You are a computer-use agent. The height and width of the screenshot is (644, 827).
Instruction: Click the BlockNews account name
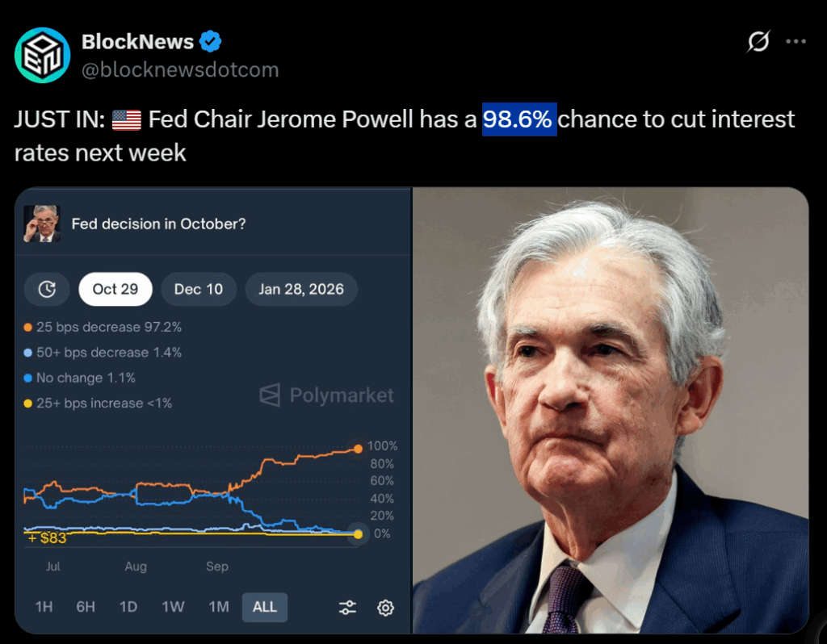(x=137, y=41)
